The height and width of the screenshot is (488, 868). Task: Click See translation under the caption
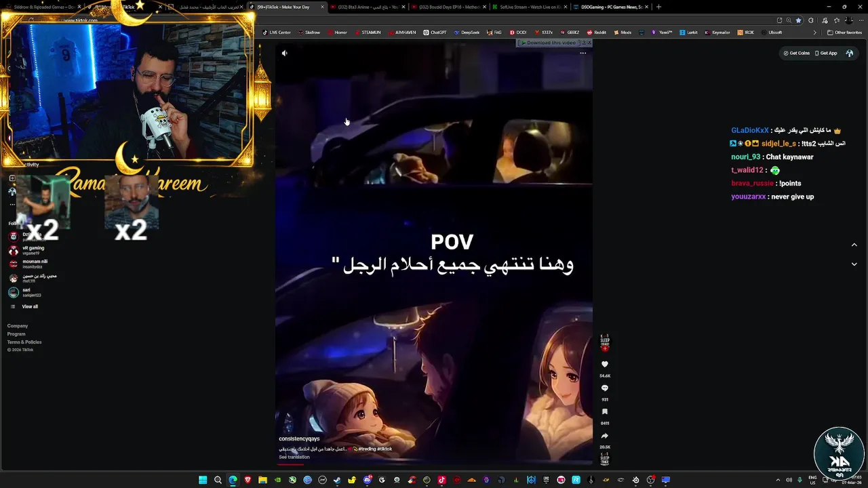click(294, 457)
